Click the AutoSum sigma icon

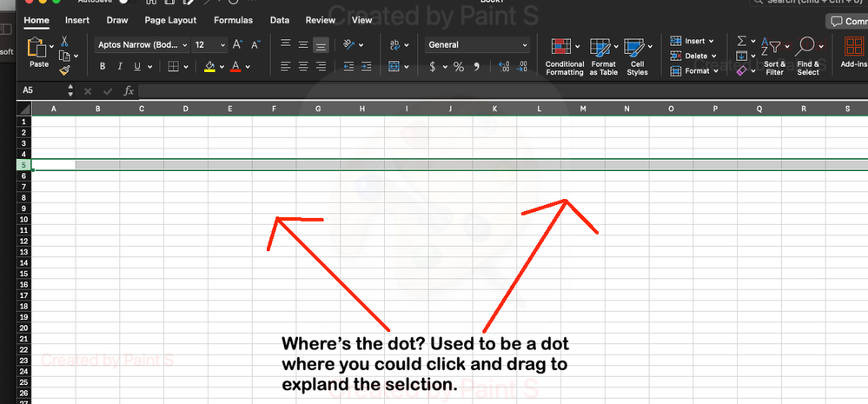(742, 42)
